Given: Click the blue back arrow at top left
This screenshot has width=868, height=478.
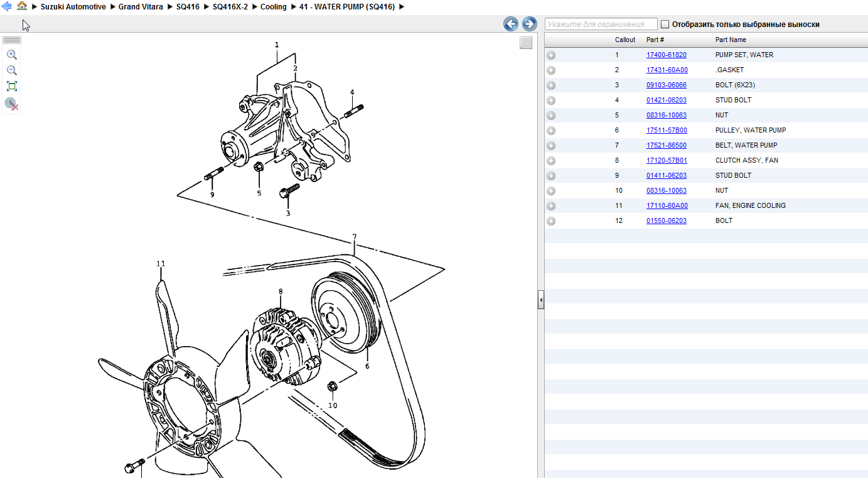Looking at the screenshot, I should click(x=7, y=6).
